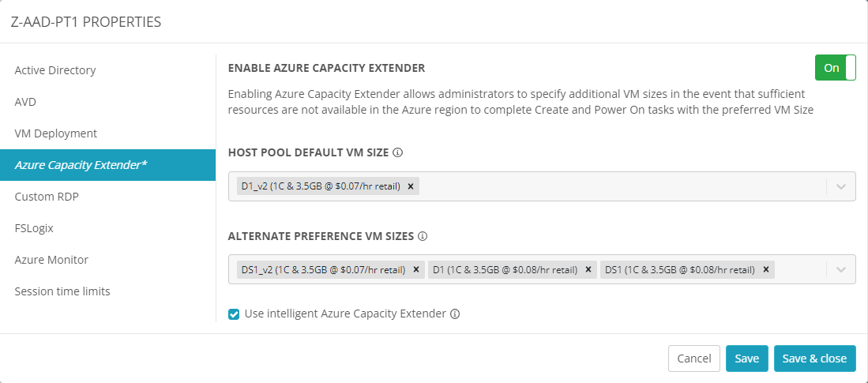Turn off the Azure Capacity Extender toggle
Screen dimensions: 868x383
835,68
